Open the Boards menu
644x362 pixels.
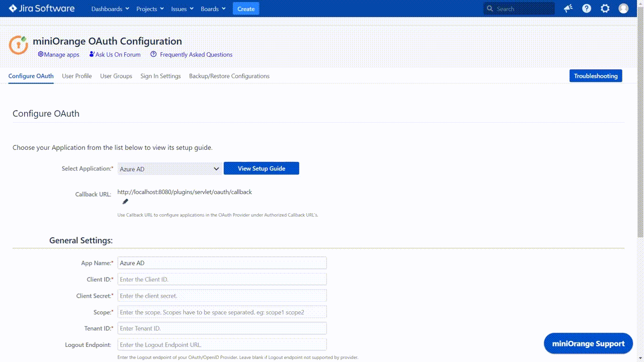click(213, 9)
